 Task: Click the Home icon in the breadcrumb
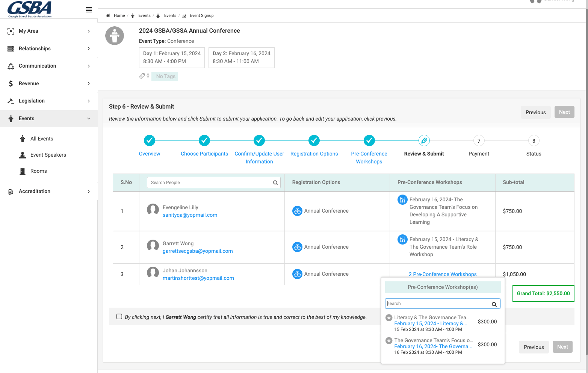(x=108, y=15)
